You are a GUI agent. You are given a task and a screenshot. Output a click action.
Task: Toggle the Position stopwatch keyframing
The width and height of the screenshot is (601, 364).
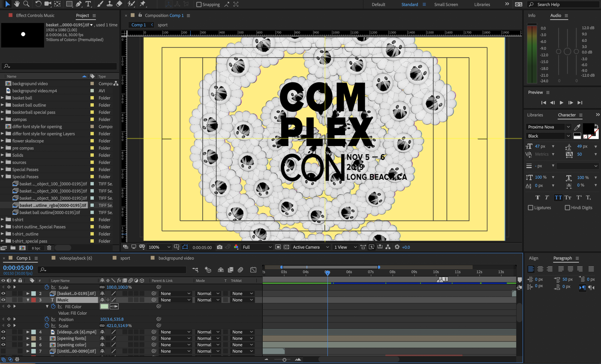point(47,319)
